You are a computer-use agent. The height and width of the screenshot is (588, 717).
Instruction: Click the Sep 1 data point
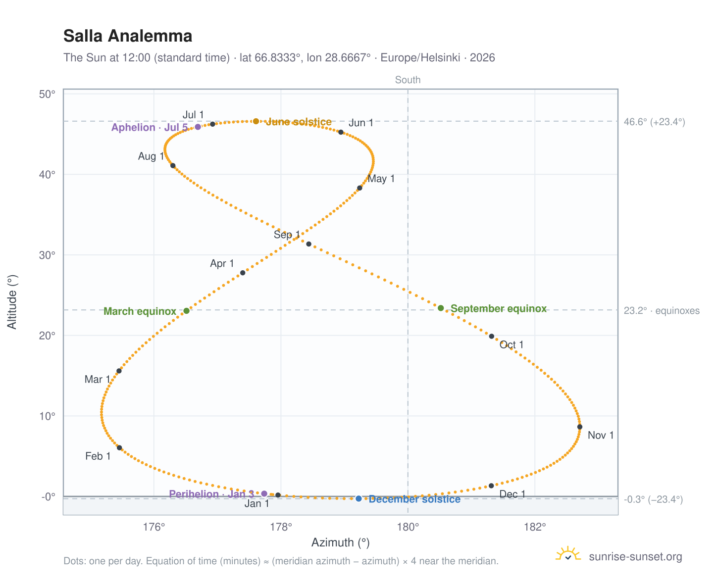pyautogui.click(x=308, y=244)
